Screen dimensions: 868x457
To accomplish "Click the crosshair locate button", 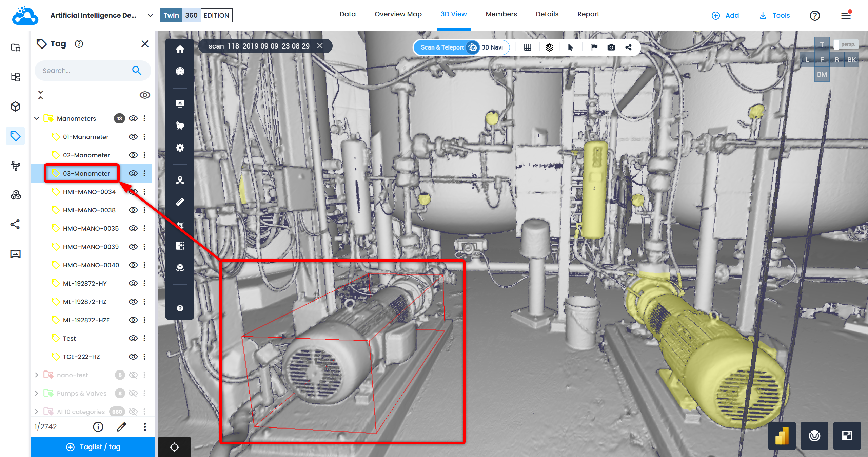I will (174, 447).
